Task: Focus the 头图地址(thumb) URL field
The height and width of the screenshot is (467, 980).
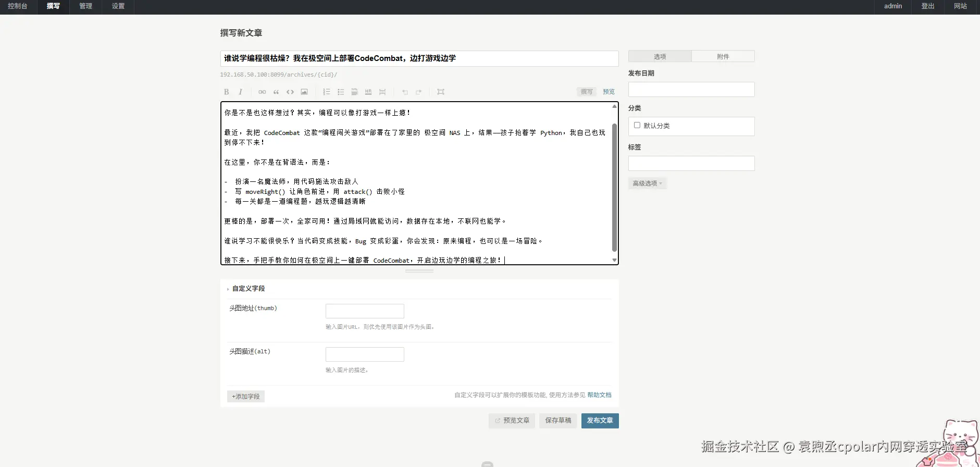Action: click(x=365, y=311)
